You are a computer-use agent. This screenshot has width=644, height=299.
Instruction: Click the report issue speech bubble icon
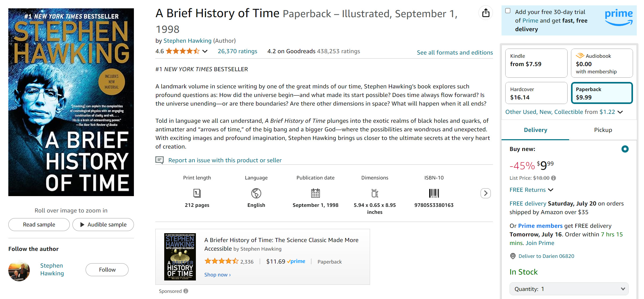[x=160, y=160]
